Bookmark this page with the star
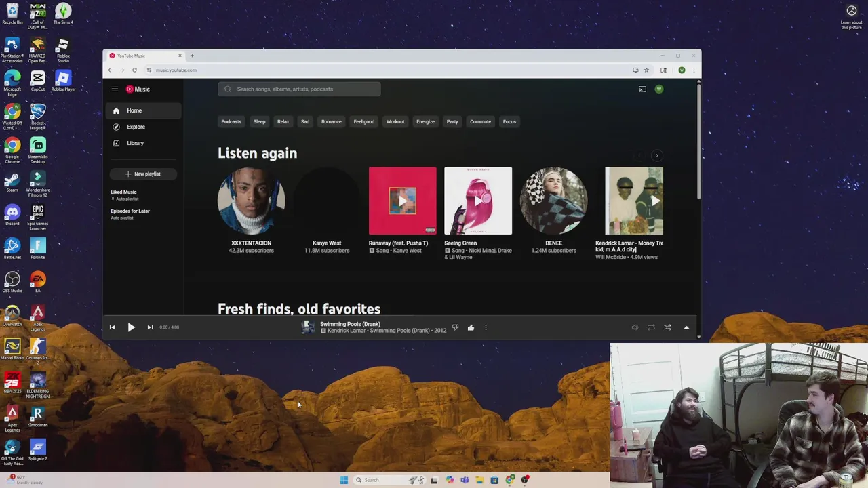Image resolution: width=868 pixels, height=488 pixels. [x=646, y=70]
